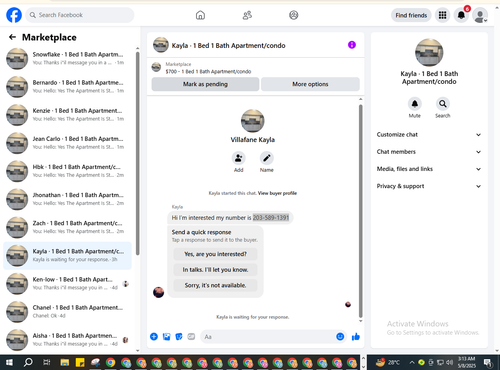
Task: Click the chat messages scrollbar
Action: tap(360, 211)
